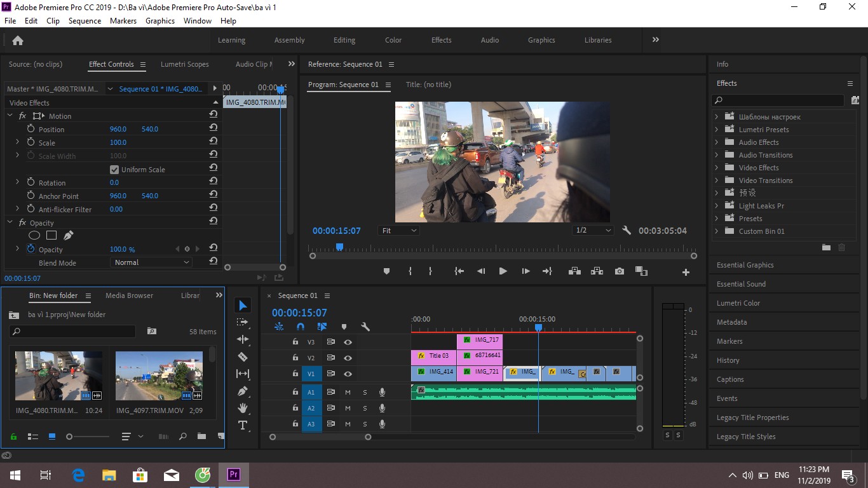Select the Selection tool arrow
This screenshot has width=868, height=488.
click(242, 306)
